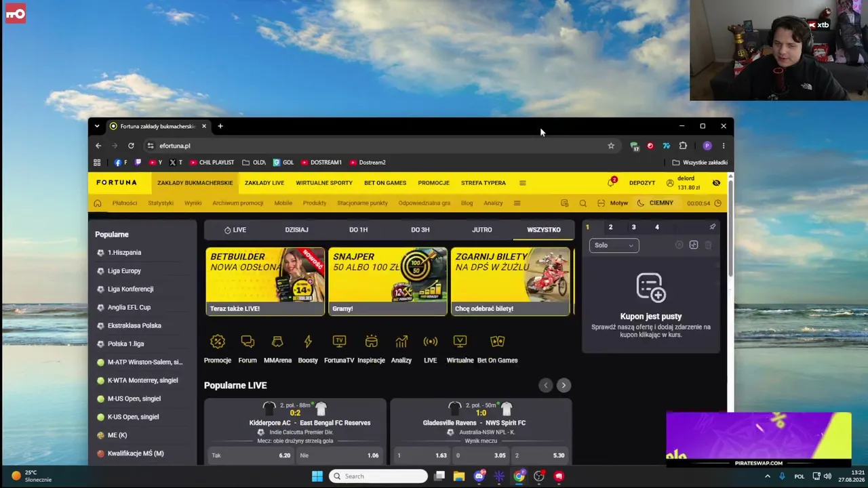Switch to betting slip tab 4

point(656,227)
